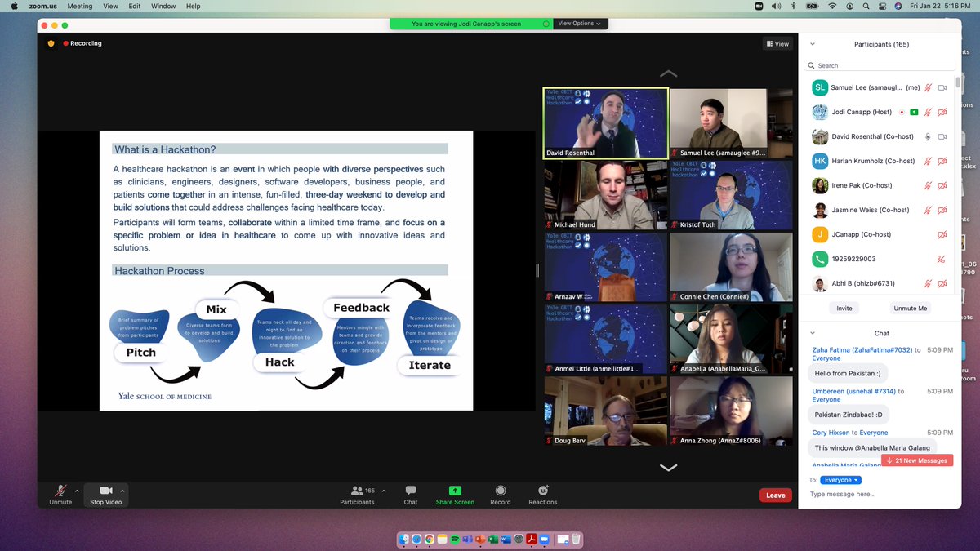Toggle Harlan Krumholz's muted microphone icon
The height and width of the screenshot is (551, 980).
coord(928,161)
